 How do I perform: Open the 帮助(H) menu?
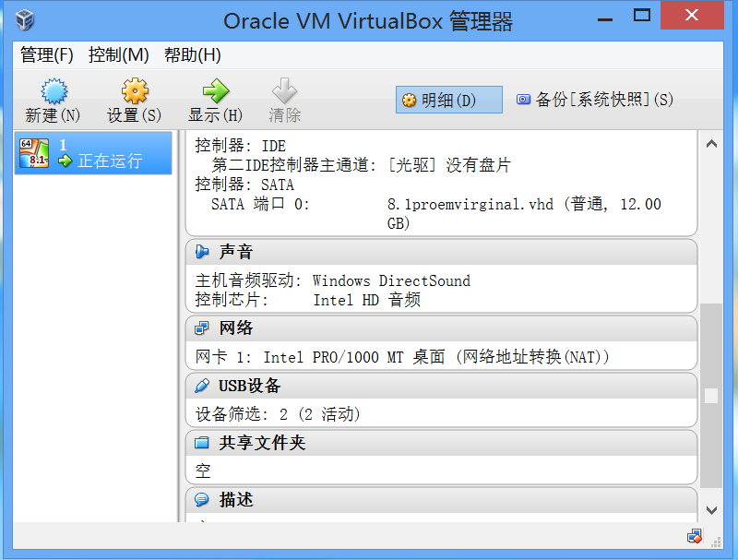pyautogui.click(x=193, y=55)
